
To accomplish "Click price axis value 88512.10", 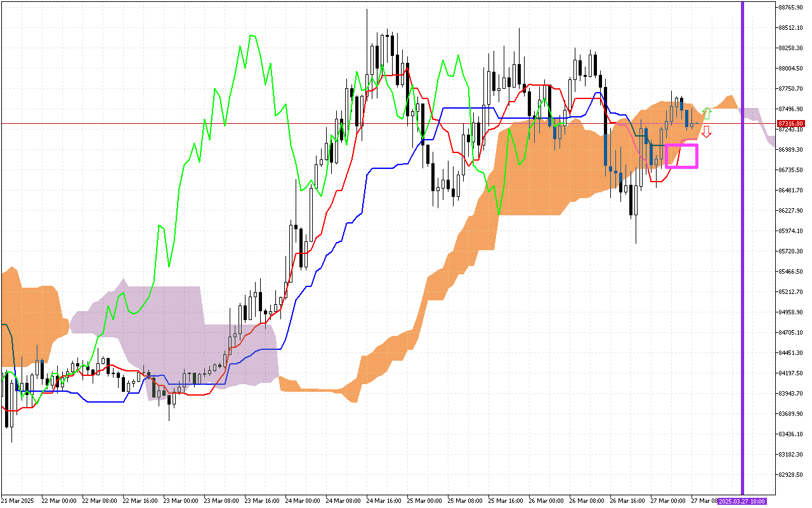I will coord(790,28).
